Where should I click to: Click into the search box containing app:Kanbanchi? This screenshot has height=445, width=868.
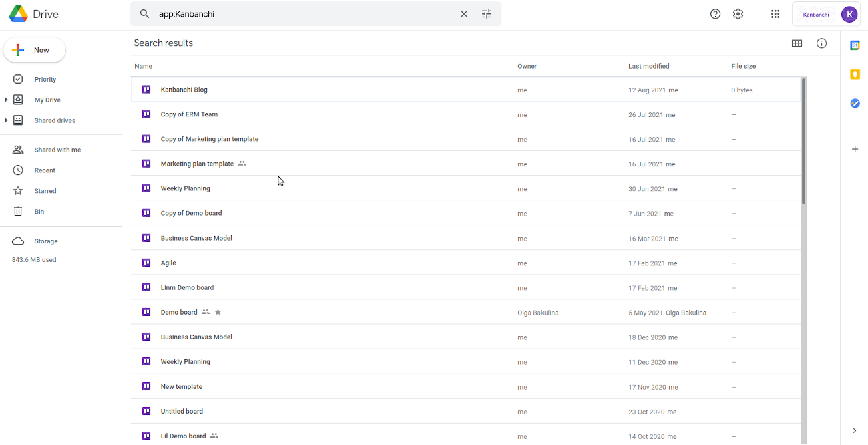(x=304, y=14)
